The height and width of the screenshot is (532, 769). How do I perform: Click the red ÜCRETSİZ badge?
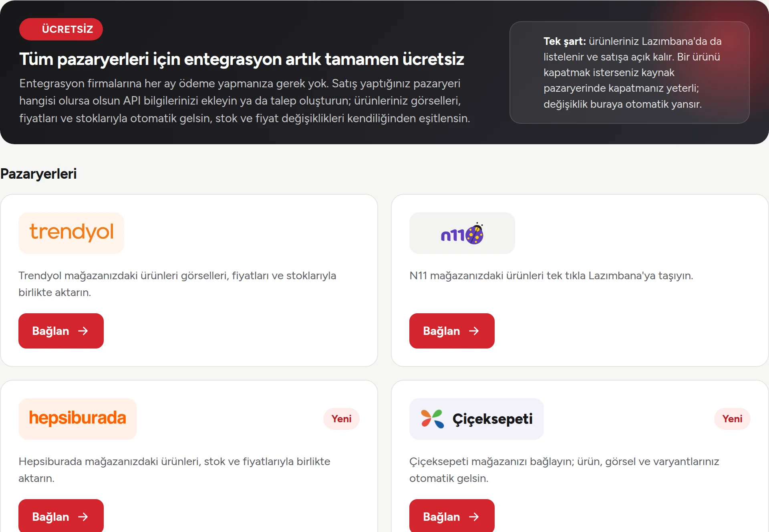(x=61, y=29)
